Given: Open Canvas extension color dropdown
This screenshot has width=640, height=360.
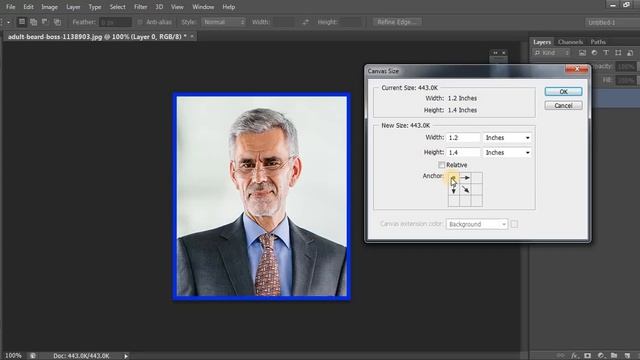Looking at the screenshot, I should pos(477,224).
